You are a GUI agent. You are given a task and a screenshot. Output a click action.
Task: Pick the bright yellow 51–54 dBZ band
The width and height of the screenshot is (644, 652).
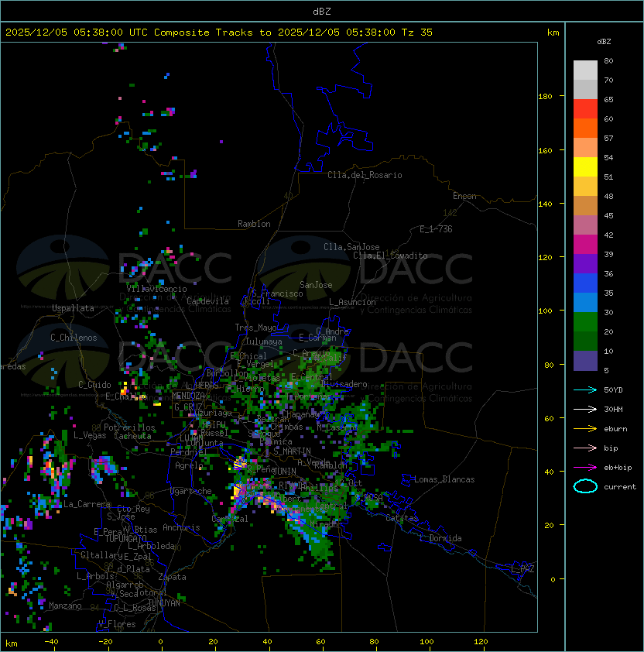point(585,166)
